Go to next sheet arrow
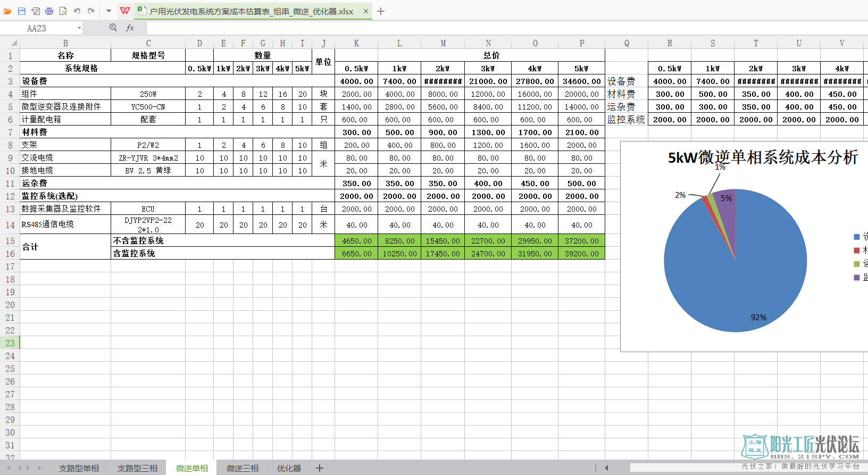 [28, 468]
